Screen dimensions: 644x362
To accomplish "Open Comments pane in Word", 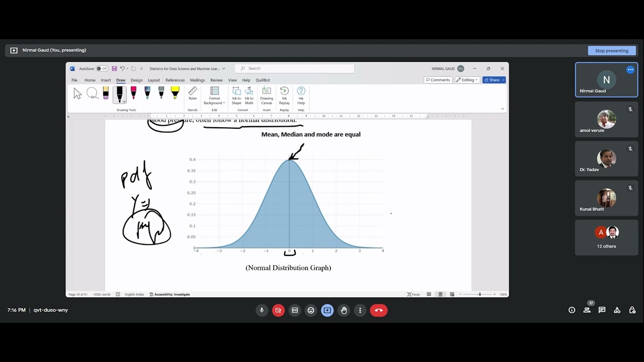I will point(438,80).
